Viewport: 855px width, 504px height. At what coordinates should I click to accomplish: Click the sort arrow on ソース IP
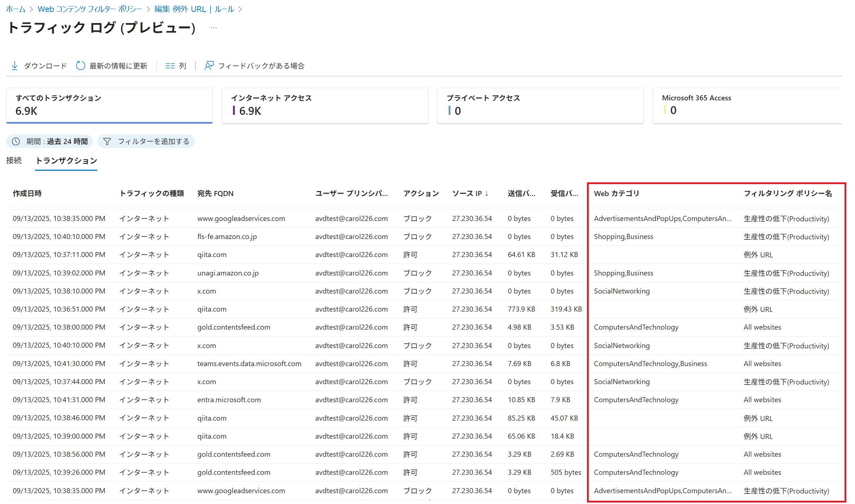point(487,194)
